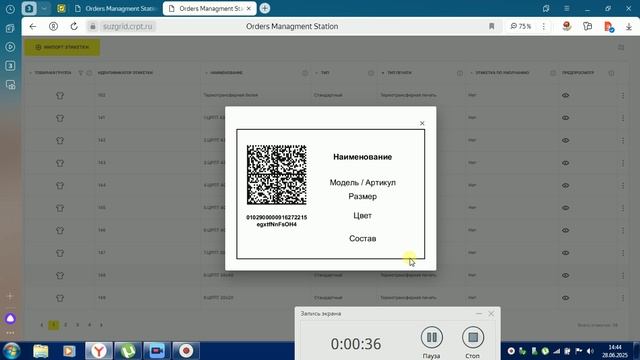This screenshot has width=640, height=360.
Task: Open the volume icon in system tray
Action: 590,351
